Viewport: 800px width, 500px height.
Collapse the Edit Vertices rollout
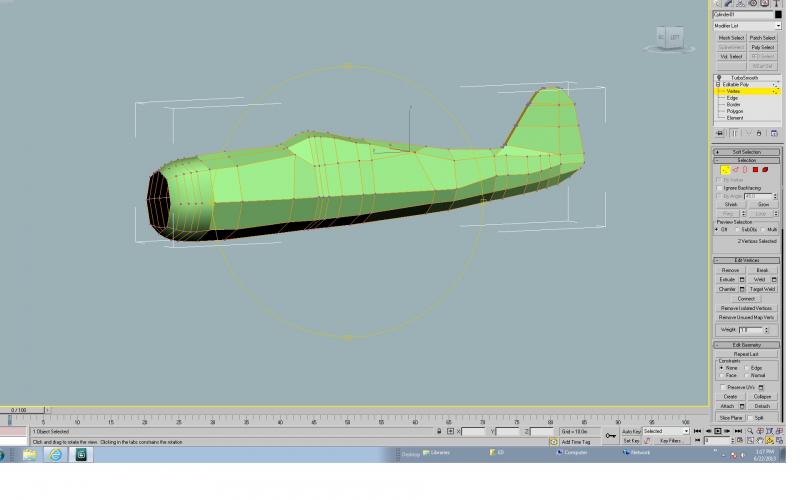746,261
